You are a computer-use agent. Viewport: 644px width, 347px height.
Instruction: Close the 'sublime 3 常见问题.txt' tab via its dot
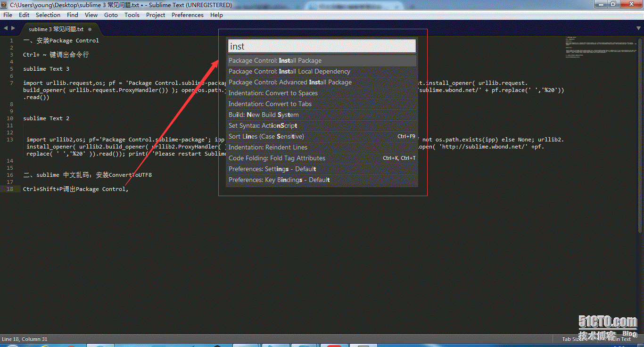91,29
